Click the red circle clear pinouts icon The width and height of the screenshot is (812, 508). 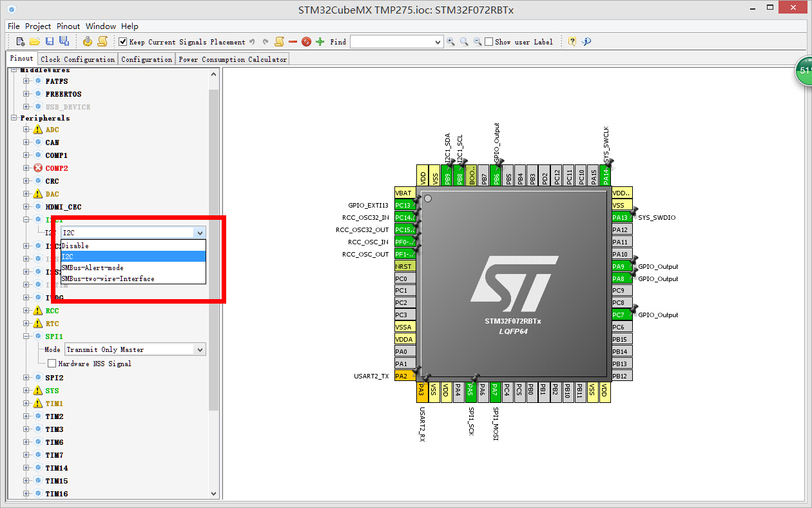(x=306, y=41)
